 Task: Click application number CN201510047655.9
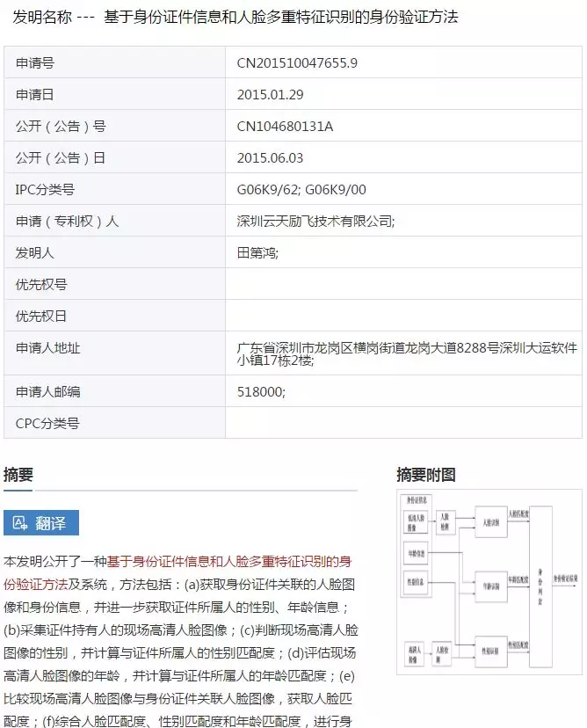(297, 62)
